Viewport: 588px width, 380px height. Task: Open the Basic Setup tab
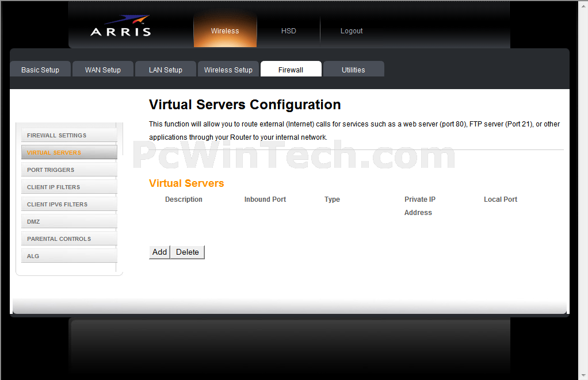[40, 70]
